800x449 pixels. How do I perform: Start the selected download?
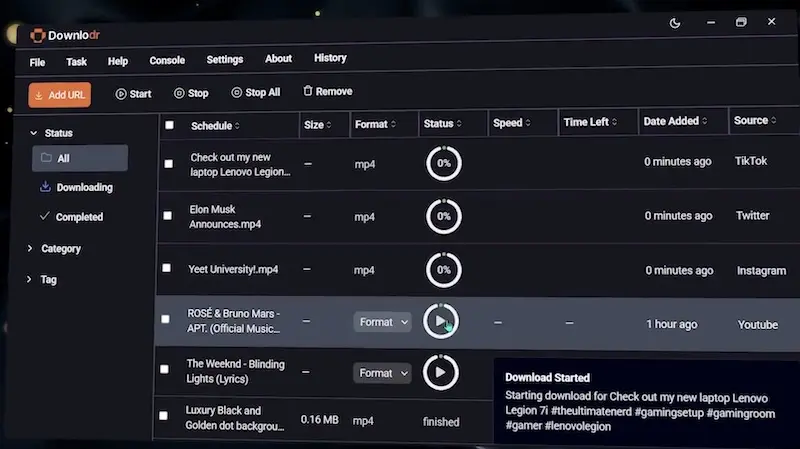tap(133, 94)
